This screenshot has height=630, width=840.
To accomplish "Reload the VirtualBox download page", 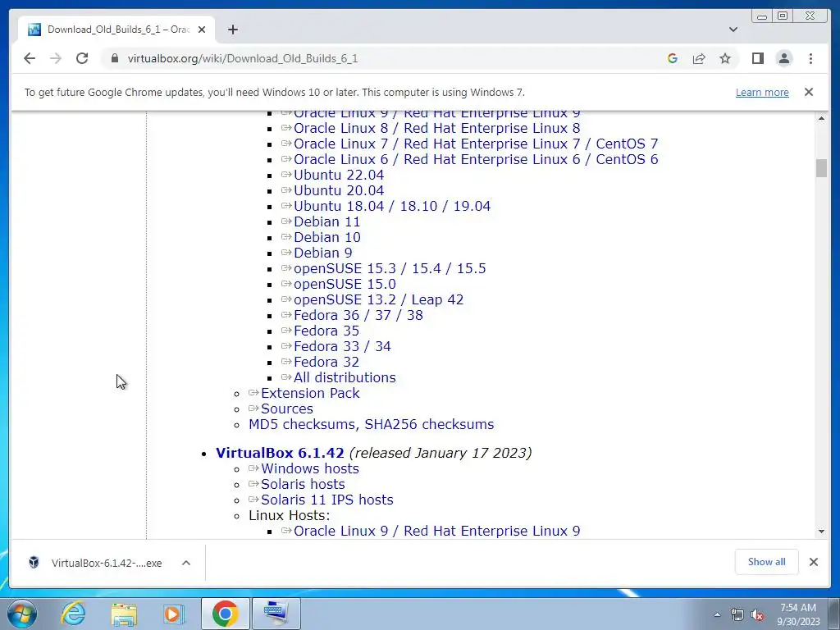I will click(82, 58).
